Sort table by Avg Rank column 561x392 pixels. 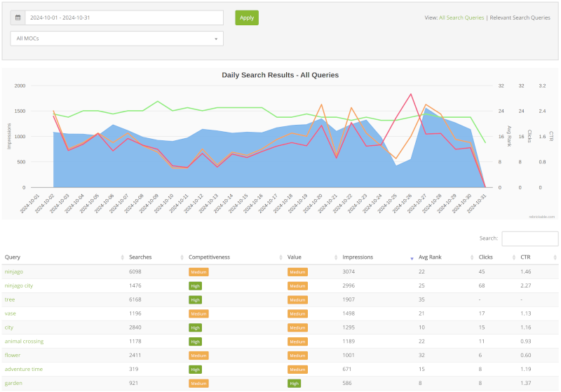click(431, 257)
